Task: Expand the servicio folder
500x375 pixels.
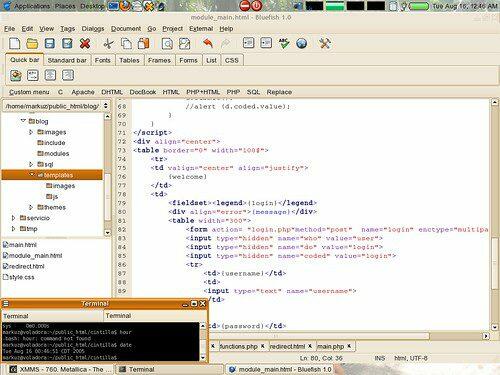Action: pos(13,218)
